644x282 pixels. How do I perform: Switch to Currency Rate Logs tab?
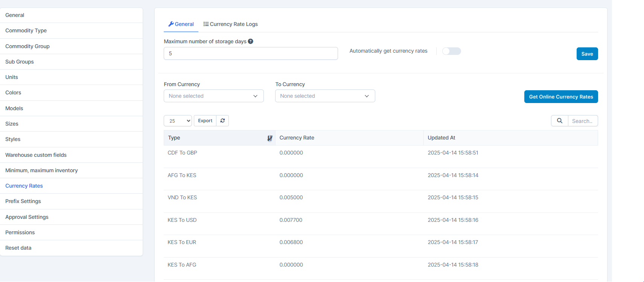tap(230, 24)
